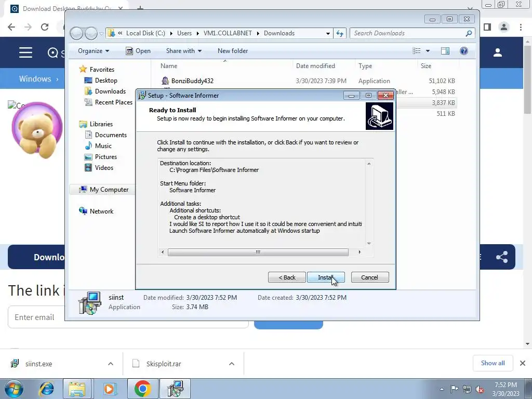
Task: Toggle Chrome side panel icon
Action: pyautogui.click(x=487, y=27)
